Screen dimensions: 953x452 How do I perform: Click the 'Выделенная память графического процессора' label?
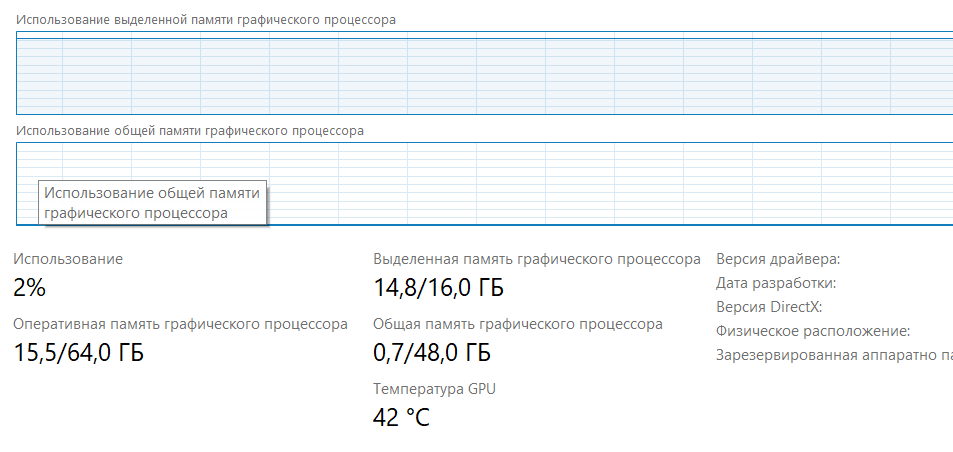tap(537, 259)
